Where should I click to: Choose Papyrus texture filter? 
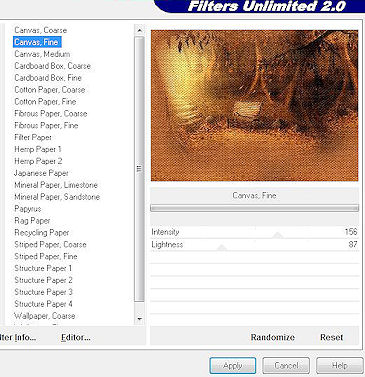28,209
